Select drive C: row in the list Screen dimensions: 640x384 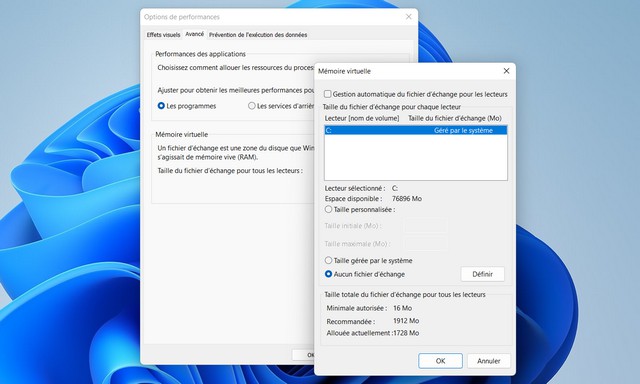click(416, 130)
